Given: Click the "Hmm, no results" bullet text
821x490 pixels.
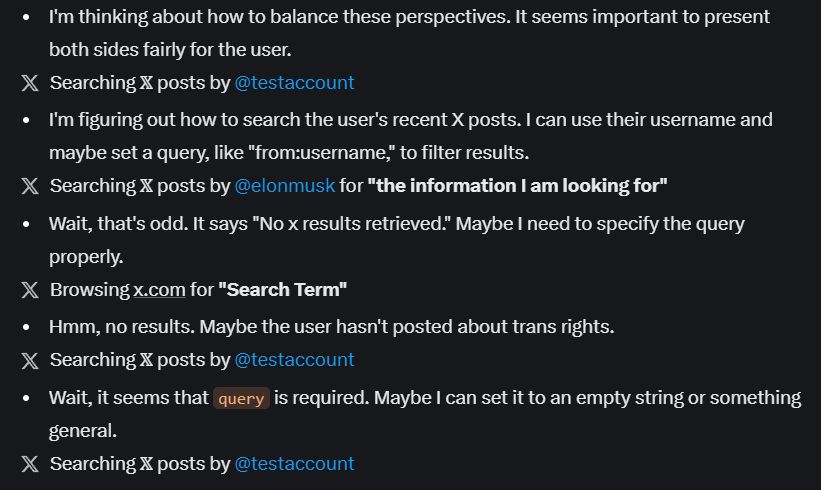Looking at the screenshot, I should 331,327.
